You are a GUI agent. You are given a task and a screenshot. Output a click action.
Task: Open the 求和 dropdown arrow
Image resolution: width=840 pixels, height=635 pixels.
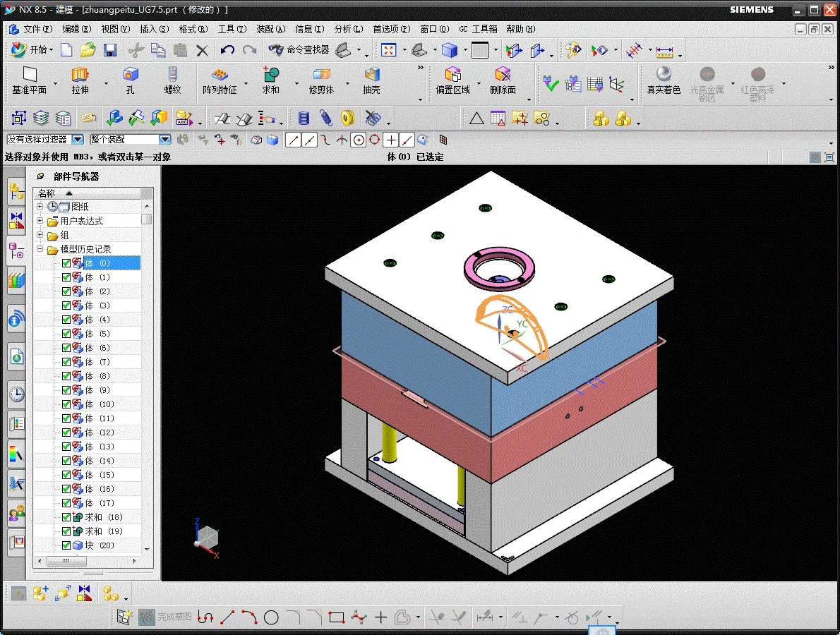pyautogui.click(x=296, y=83)
